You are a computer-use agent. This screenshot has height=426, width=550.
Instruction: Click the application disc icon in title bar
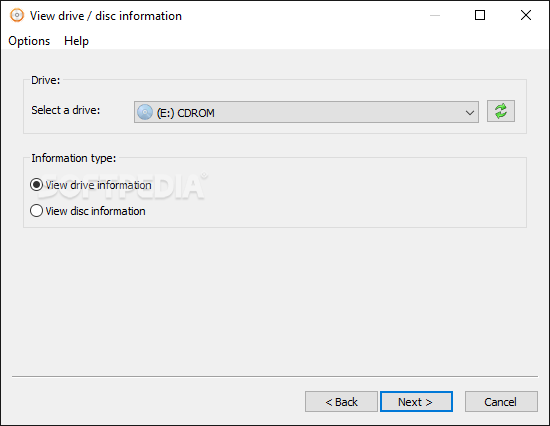(x=16, y=15)
